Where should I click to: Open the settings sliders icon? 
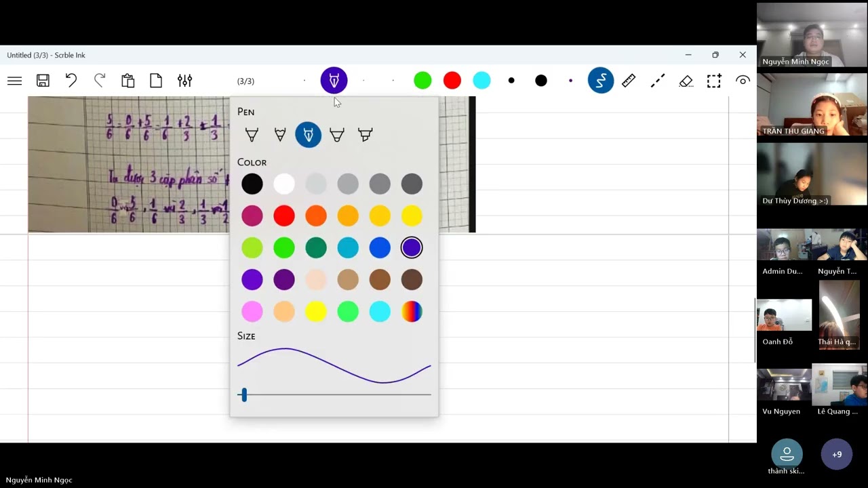(x=184, y=81)
